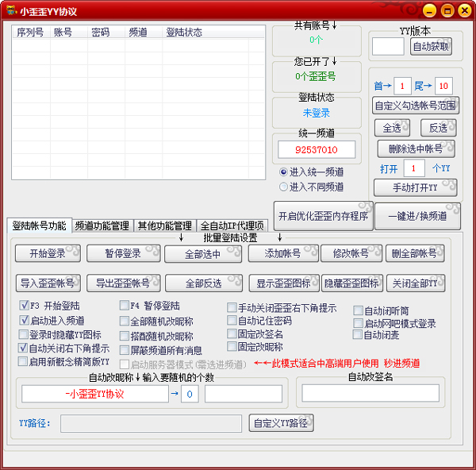Click the 手动打开YY button
This screenshot has width=476, height=470.
click(x=415, y=188)
